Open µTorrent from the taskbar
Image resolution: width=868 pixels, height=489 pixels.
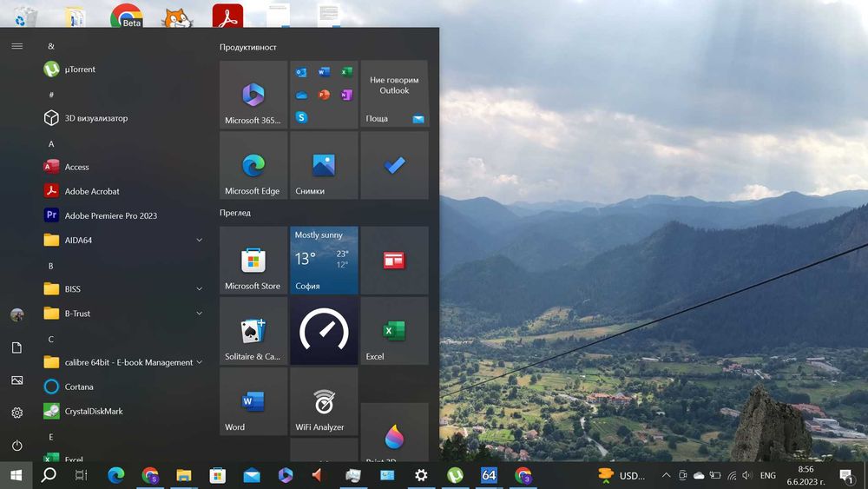pos(455,475)
